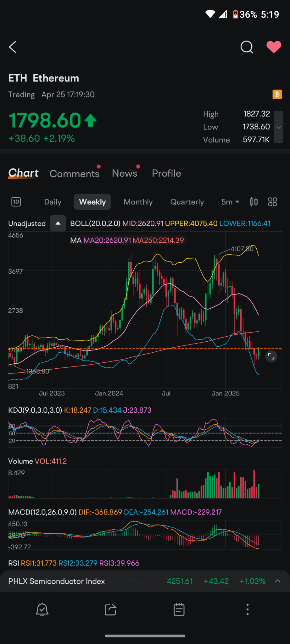Viewport: 290px width, 644px height.
Task: Tap the KDJ(9.0,3.0,3.0) indicator label
Action: click(35, 410)
